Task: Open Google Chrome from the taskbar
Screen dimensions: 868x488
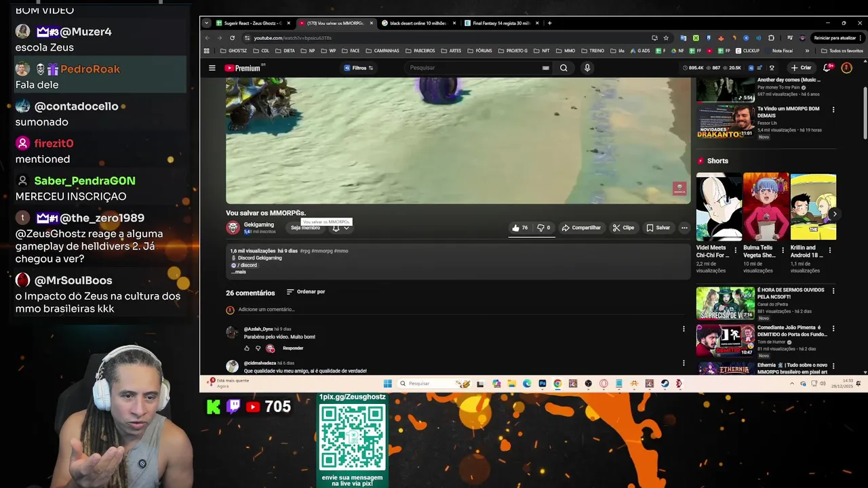Action: (x=557, y=384)
